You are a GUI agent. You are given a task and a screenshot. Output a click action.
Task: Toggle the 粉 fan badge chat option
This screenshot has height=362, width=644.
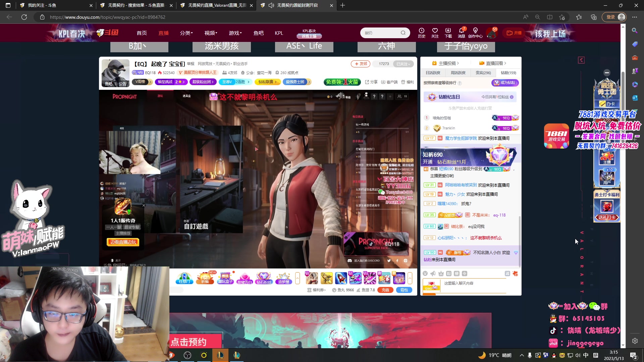[449, 274]
